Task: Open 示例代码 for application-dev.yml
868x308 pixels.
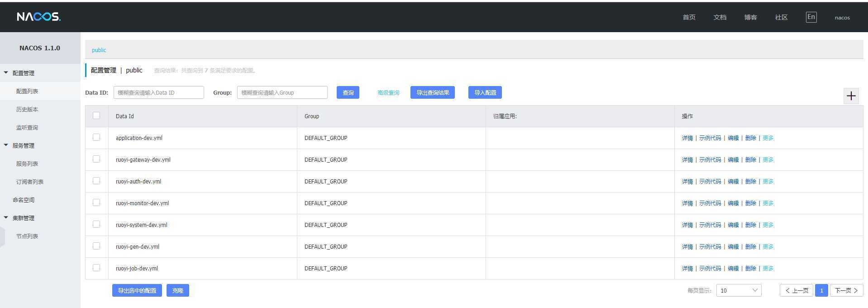Action: 710,138
